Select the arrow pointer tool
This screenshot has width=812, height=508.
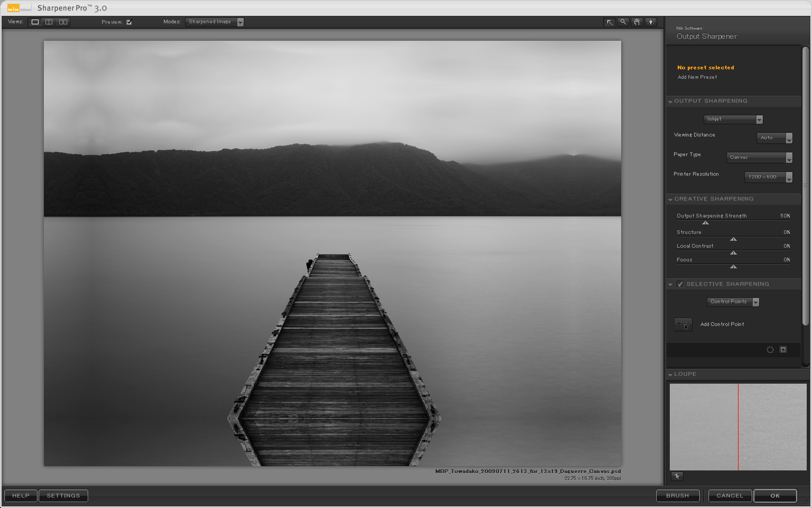610,22
